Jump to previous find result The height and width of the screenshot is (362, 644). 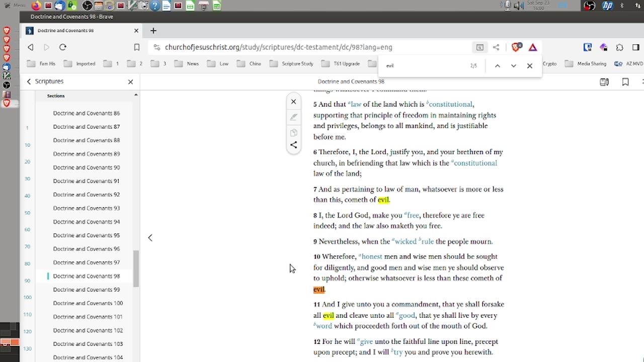click(x=497, y=66)
